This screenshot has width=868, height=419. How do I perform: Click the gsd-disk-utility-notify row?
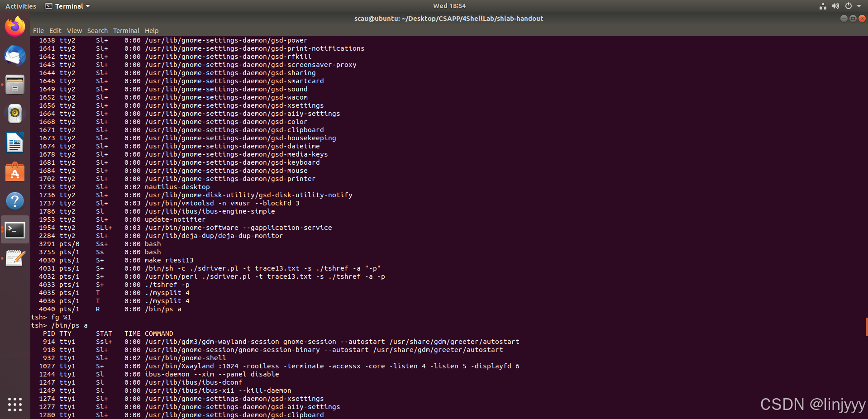coord(196,195)
